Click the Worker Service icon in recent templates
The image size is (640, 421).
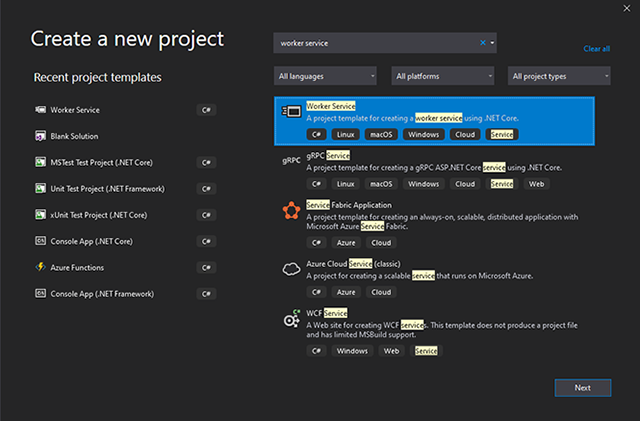tap(40, 110)
